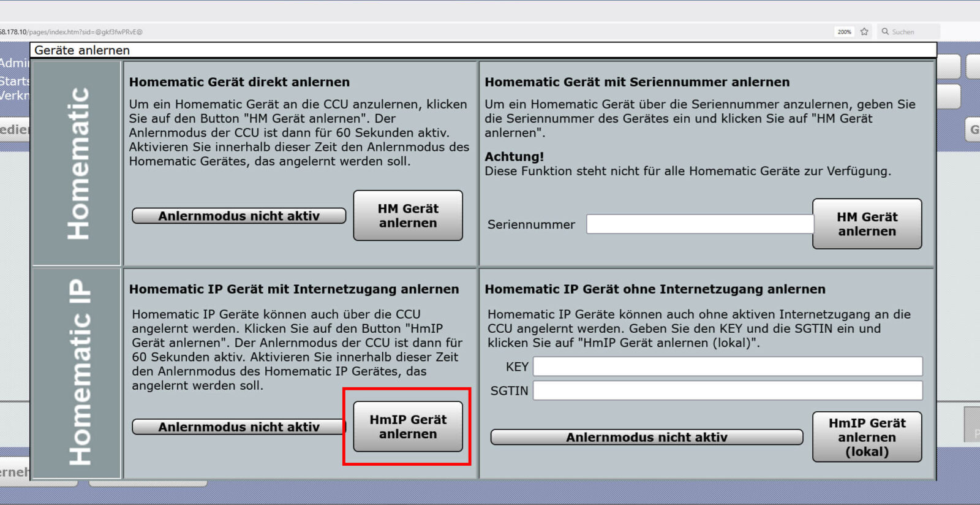
Task: Click the vertical Homematic side label
Action: pyautogui.click(x=77, y=164)
